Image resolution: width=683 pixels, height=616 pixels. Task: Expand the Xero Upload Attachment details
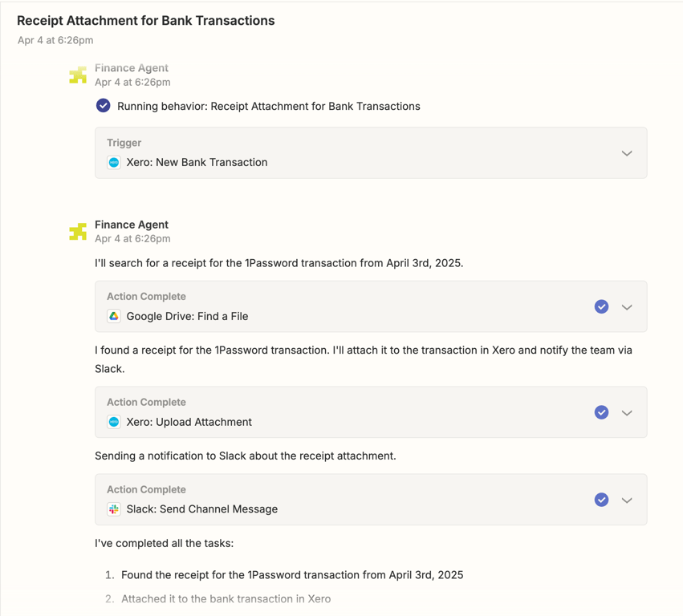[x=627, y=413]
